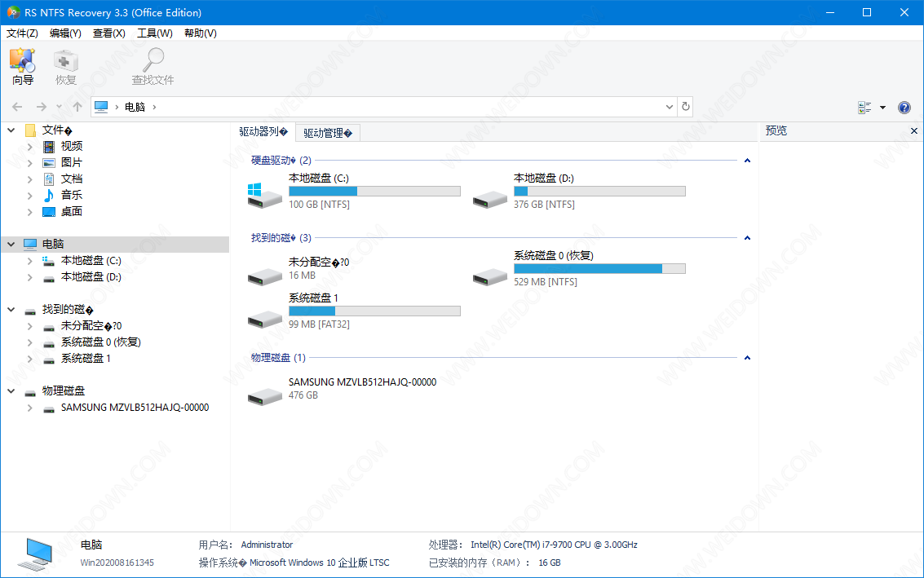
Task: Open recent locations history dropdown arrow
Action: [59, 107]
